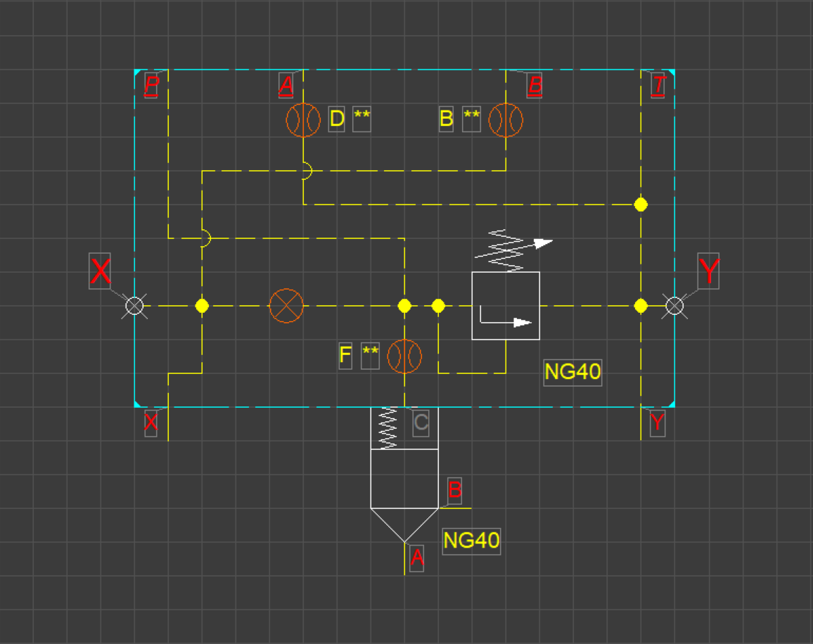Select the gray C label on cartridge
813x644 pixels.
point(421,423)
